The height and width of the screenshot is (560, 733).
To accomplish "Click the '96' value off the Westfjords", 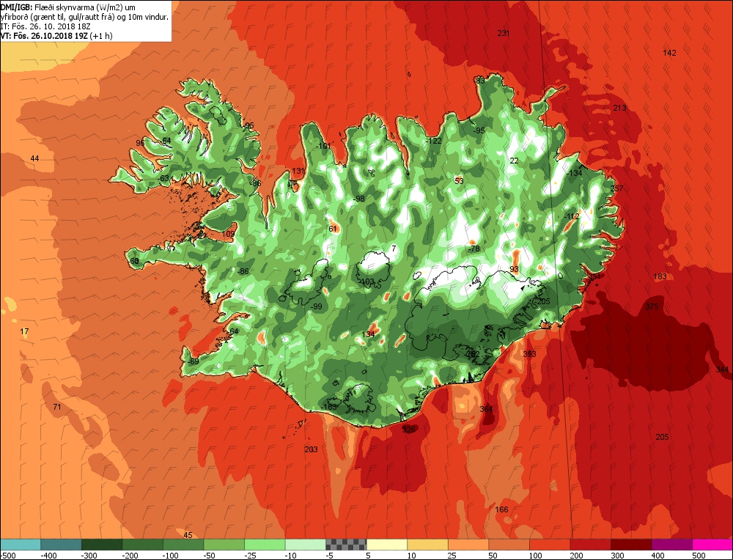I will [x=140, y=143].
